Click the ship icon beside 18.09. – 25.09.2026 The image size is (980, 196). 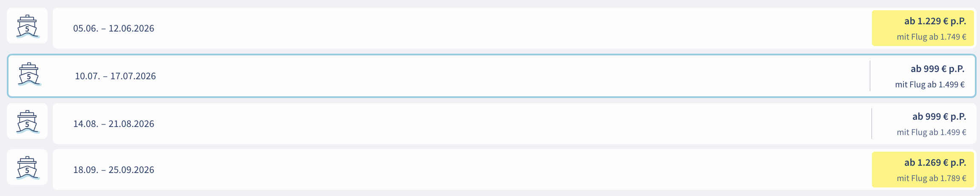coord(27,168)
